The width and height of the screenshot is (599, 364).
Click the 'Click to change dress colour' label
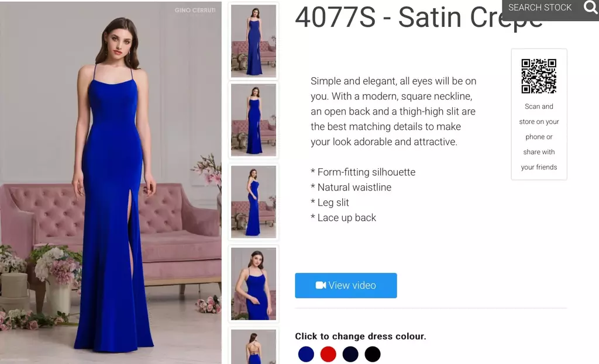tap(360, 336)
